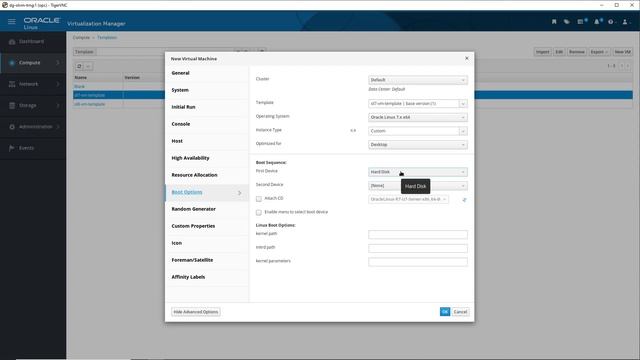This screenshot has width=640, height=360.
Task: Open the refresh interval dropdown arrow
Action: coord(88,66)
